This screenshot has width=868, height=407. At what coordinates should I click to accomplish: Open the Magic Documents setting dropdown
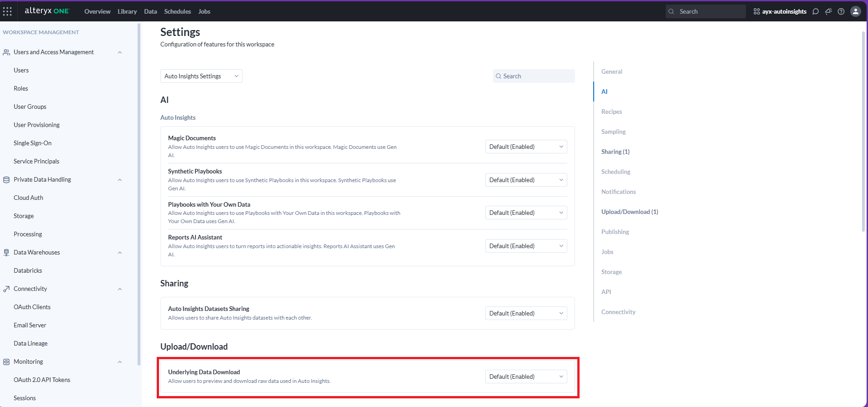[x=526, y=147]
